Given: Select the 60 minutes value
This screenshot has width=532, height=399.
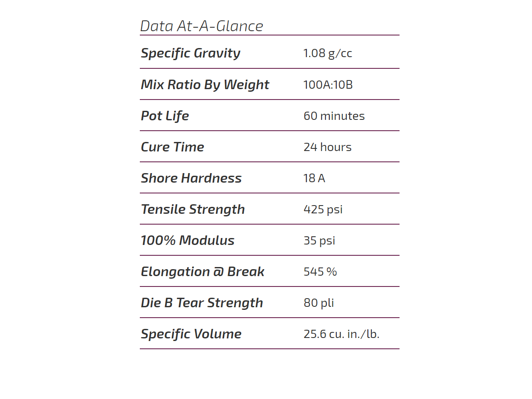Looking at the screenshot, I should point(334,116).
